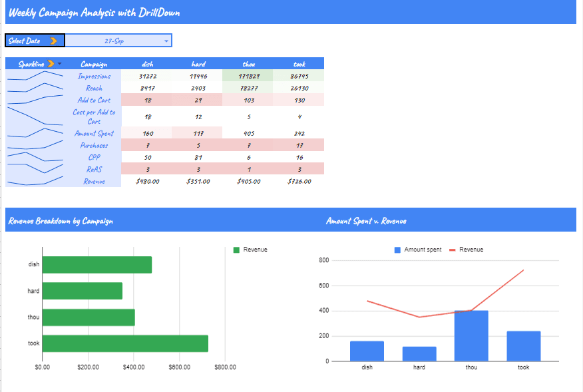Viewport: 583px width, 392px height.
Task: Select dish Amount Spent cell 160
Action: pos(148,133)
